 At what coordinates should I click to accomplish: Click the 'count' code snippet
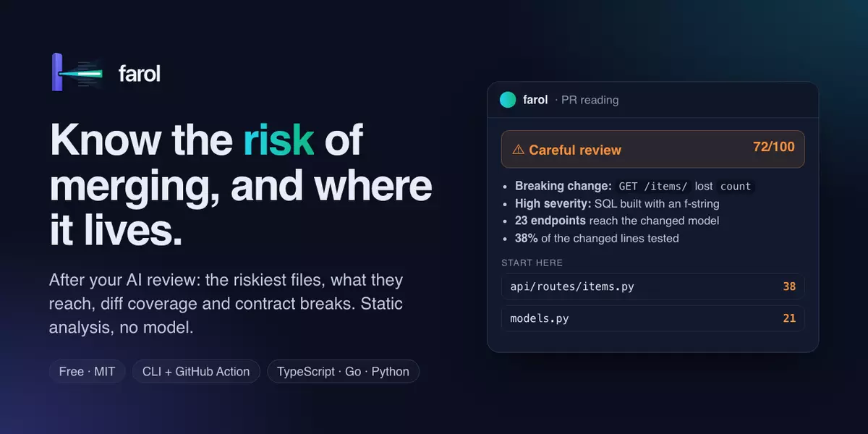point(736,186)
